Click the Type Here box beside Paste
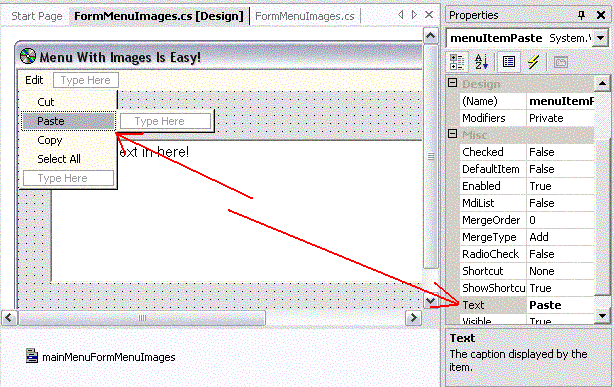 (x=166, y=121)
